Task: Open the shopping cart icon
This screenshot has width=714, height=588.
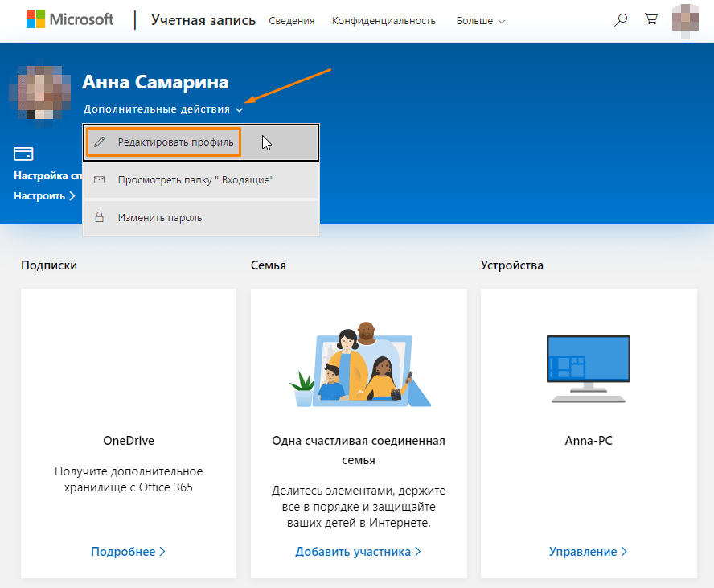Action: point(650,19)
